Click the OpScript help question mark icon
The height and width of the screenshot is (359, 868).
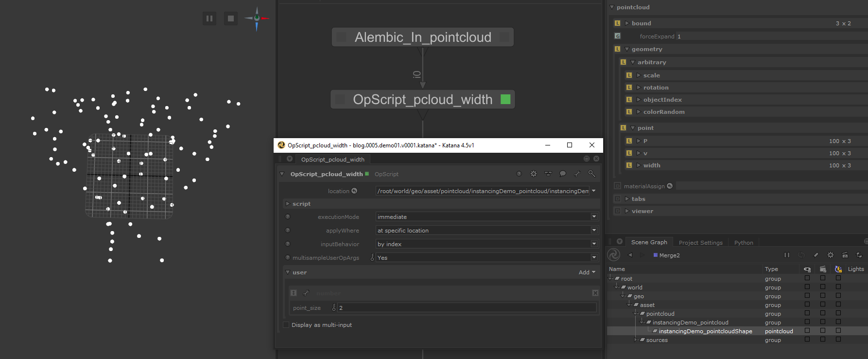519,174
